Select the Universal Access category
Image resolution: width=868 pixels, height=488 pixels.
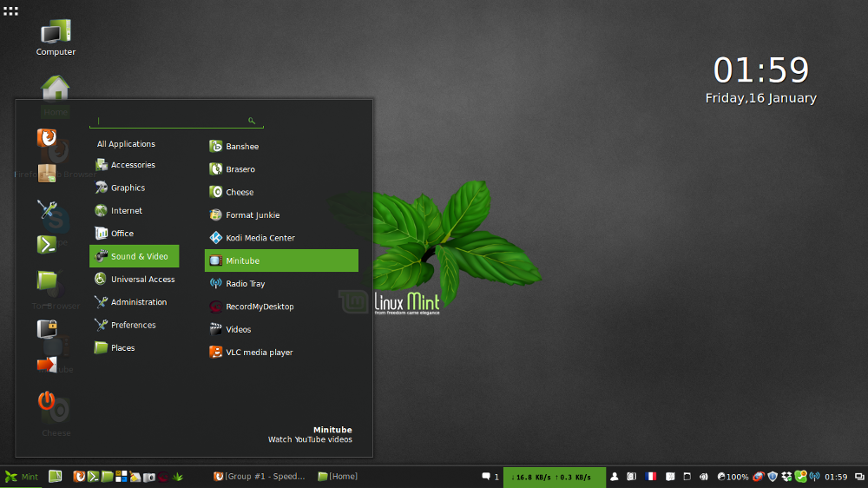(134, 280)
